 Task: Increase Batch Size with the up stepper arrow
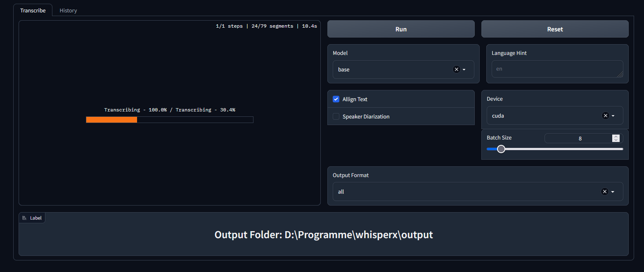coord(616,136)
